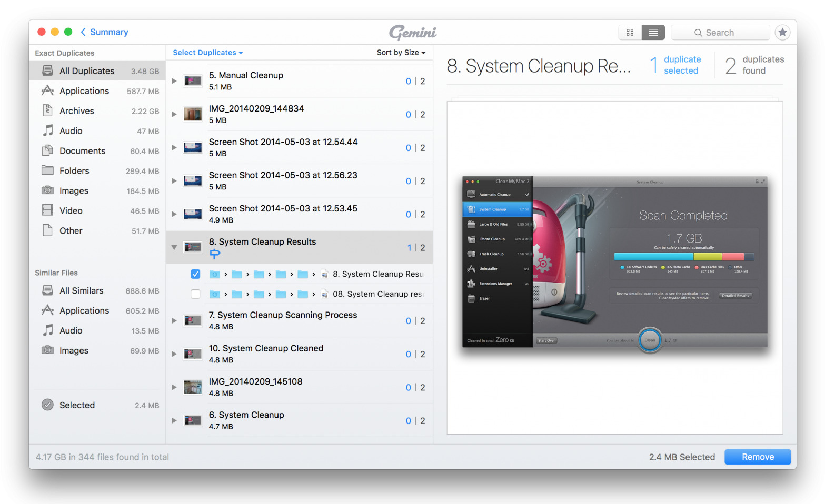825x504 pixels.
Task: Select All Duplicates category
Action: click(x=97, y=70)
